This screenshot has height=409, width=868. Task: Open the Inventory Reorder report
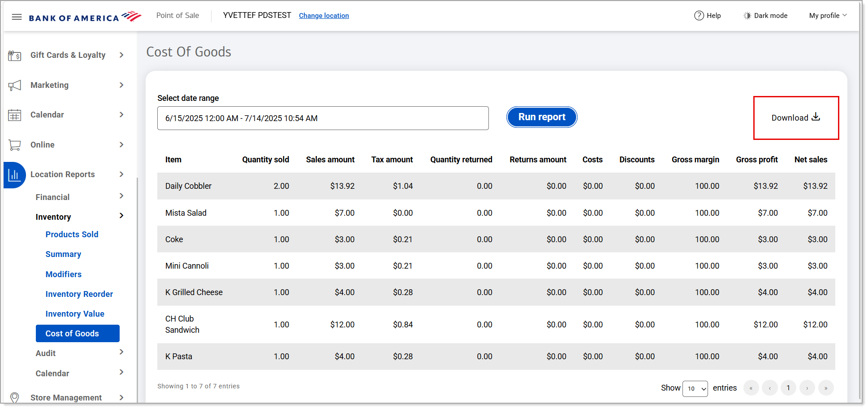pyautogui.click(x=79, y=294)
